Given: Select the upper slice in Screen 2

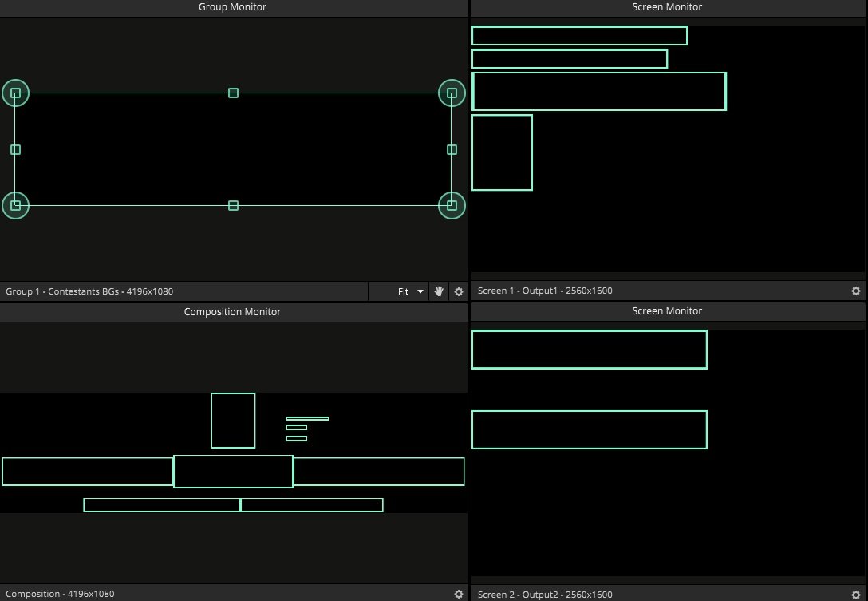Looking at the screenshot, I should point(589,350).
